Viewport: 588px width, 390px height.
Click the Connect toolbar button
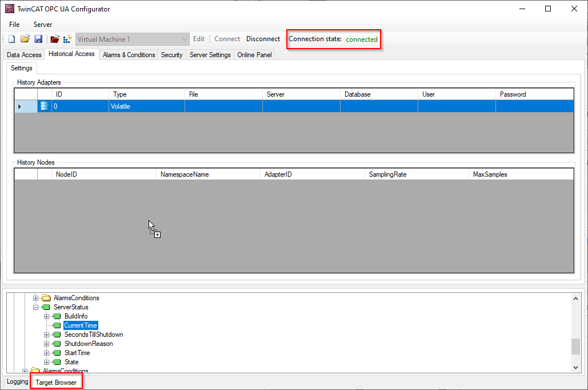click(x=227, y=39)
